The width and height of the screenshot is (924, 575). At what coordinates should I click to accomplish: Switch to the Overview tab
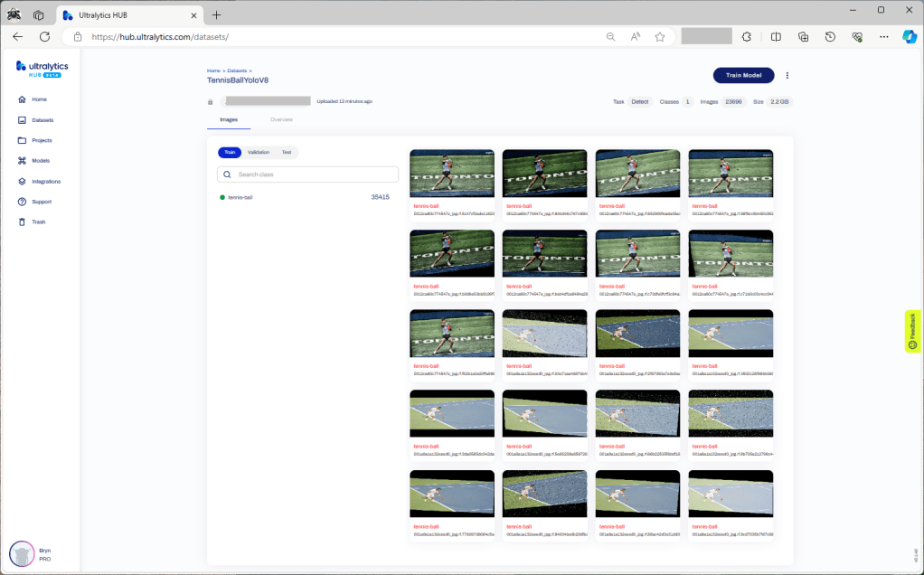point(281,119)
